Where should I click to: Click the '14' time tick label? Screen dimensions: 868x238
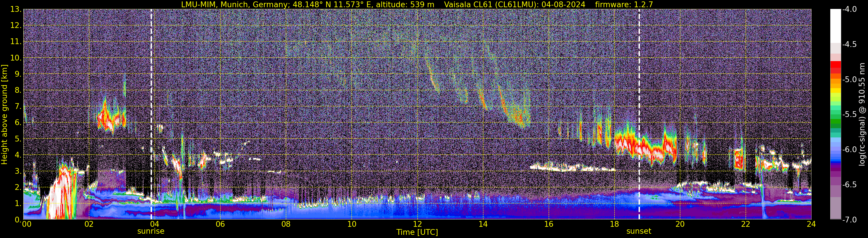pyautogui.click(x=483, y=224)
